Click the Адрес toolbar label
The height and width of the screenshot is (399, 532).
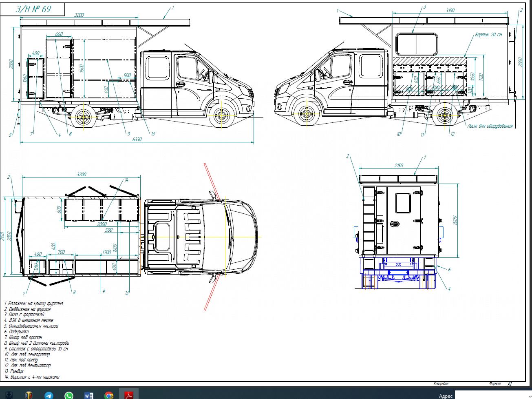click(x=446, y=396)
